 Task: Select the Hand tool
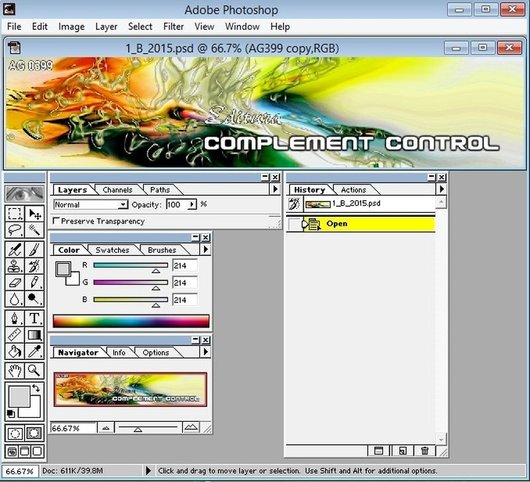(15, 370)
